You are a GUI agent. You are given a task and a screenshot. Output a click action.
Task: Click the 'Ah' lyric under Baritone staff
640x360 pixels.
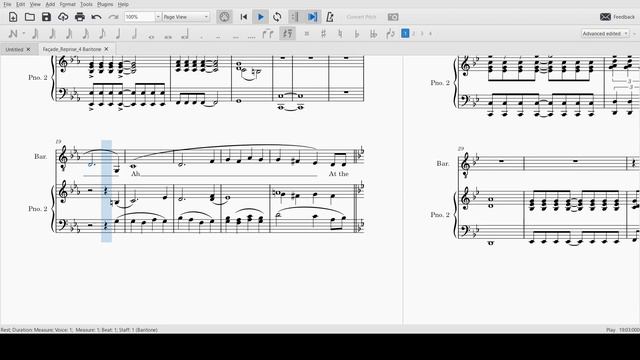point(136,174)
